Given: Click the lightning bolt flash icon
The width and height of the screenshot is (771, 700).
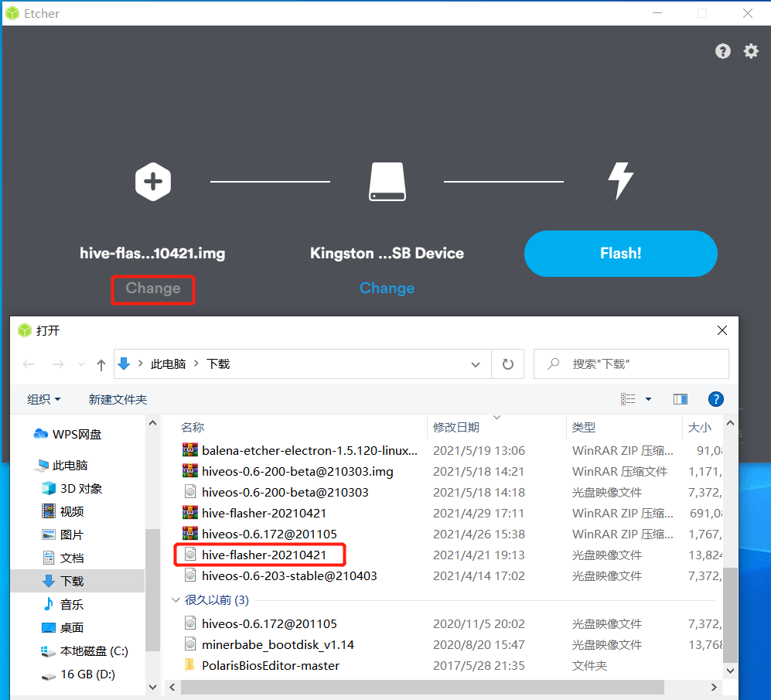Looking at the screenshot, I should tap(620, 183).
